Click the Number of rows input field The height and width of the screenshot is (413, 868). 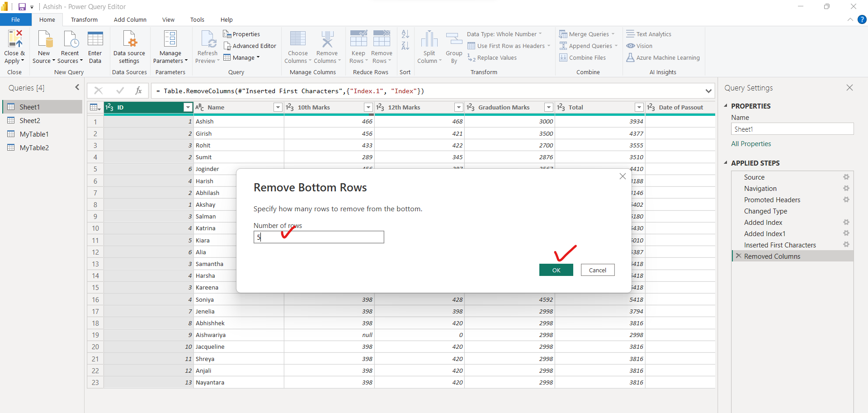point(318,237)
